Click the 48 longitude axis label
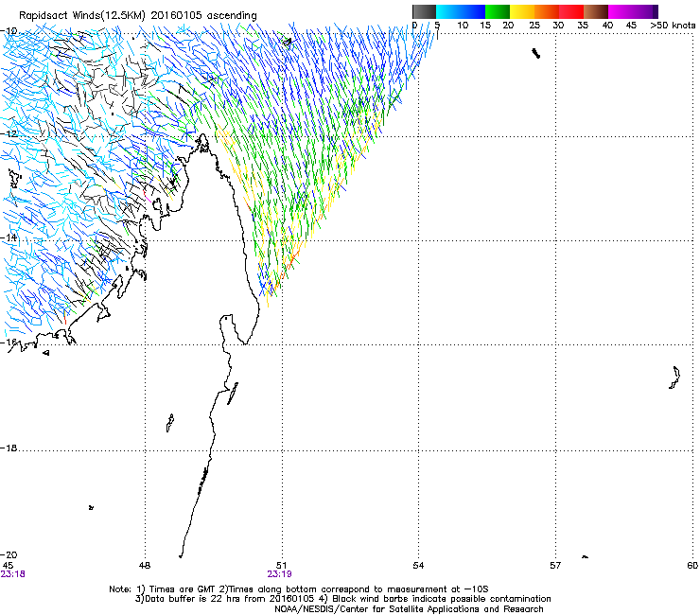Viewport: 700px width, 615px height. 145,566
